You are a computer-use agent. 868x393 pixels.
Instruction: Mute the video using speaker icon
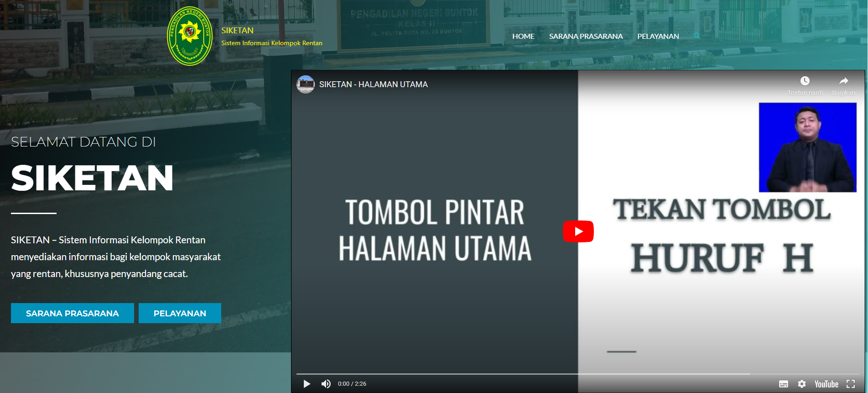click(326, 384)
